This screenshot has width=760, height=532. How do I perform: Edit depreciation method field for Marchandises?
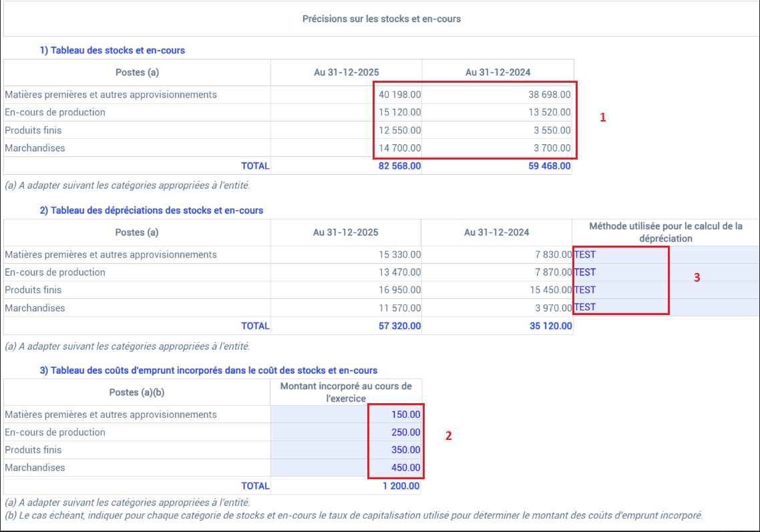[666, 307]
